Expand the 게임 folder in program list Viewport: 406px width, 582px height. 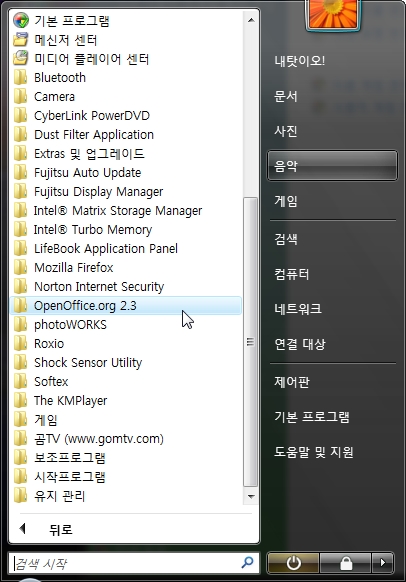point(46,419)
